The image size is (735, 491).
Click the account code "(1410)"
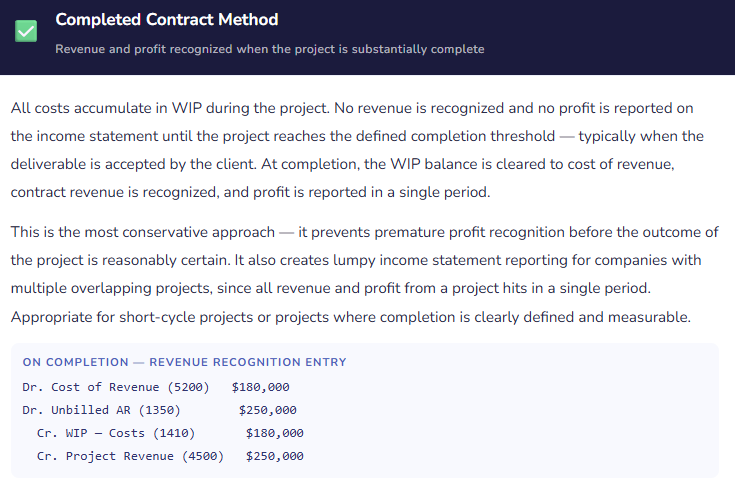pos(174,433)
